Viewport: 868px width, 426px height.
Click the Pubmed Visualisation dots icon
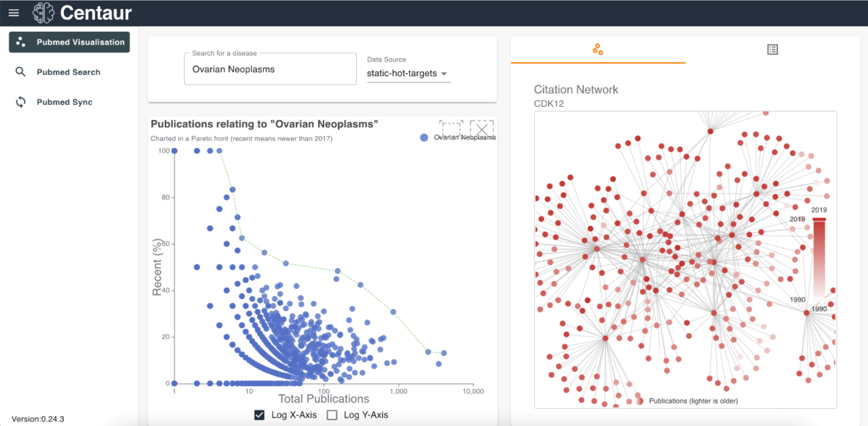click(x=21, y=42)
